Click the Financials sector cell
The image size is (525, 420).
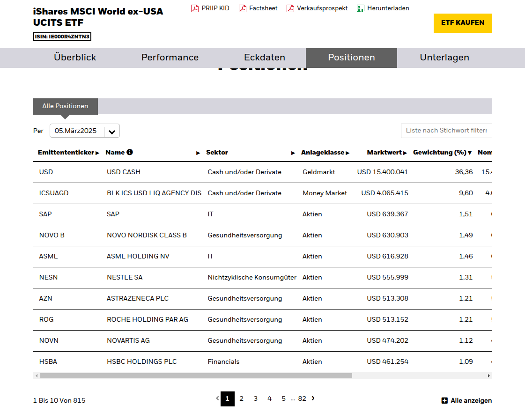click(x=223, y=362)
